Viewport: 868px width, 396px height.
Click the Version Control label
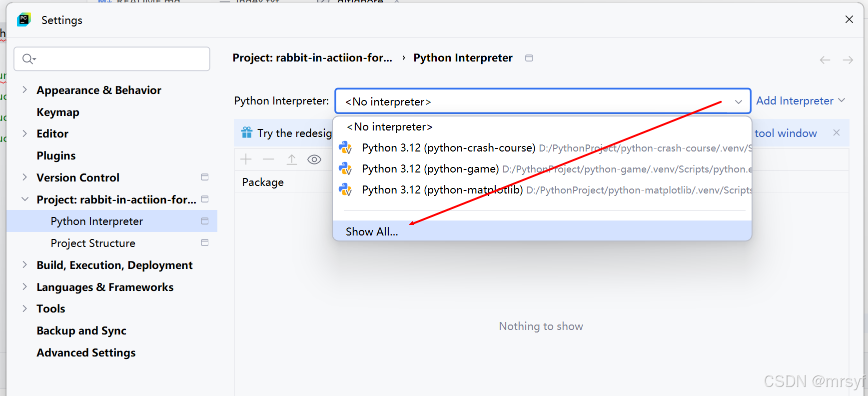click(78, 177)
